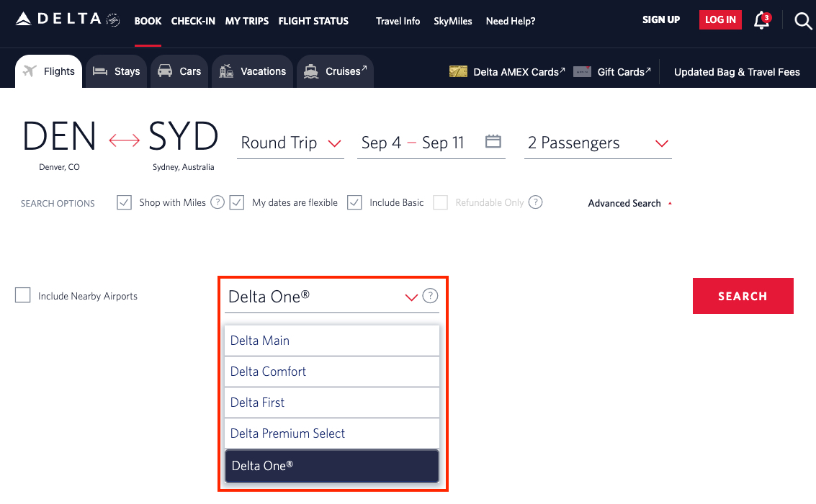Click the Vacations beach icon
816x504 pixels.
coord(225,70)
